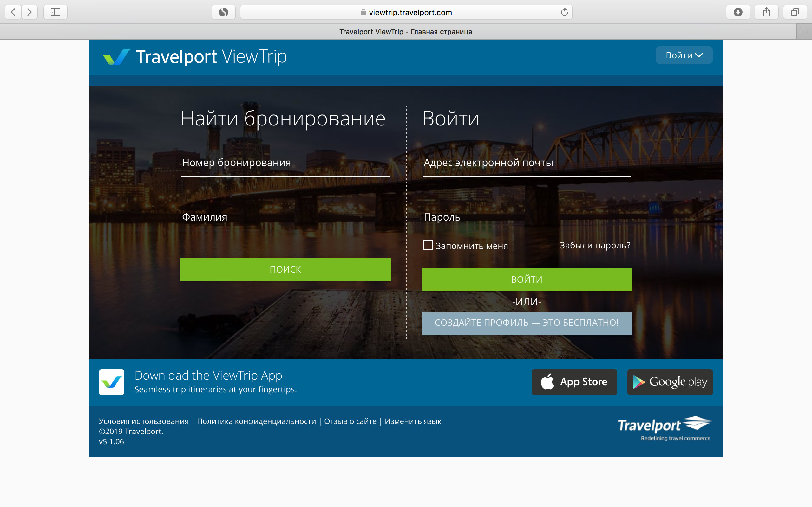Open the App Store download badge

574,382
